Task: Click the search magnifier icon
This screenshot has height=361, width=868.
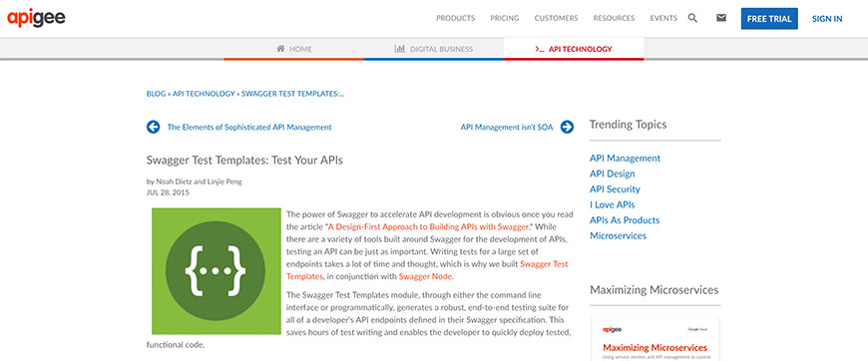Action: coord(692,18)
